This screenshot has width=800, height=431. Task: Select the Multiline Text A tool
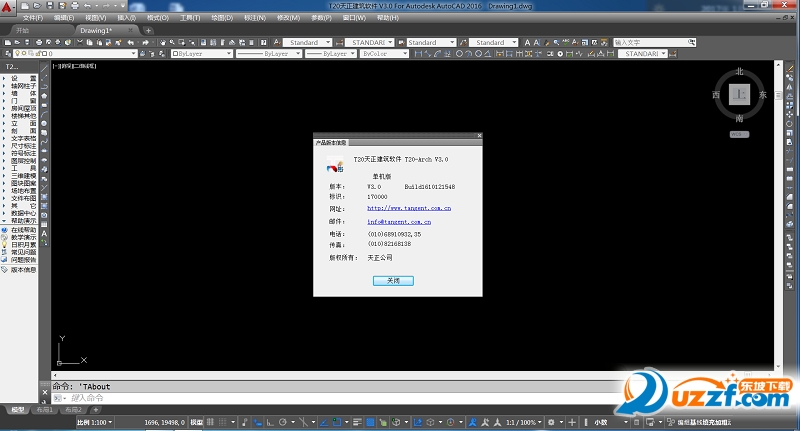pos(44,233)
